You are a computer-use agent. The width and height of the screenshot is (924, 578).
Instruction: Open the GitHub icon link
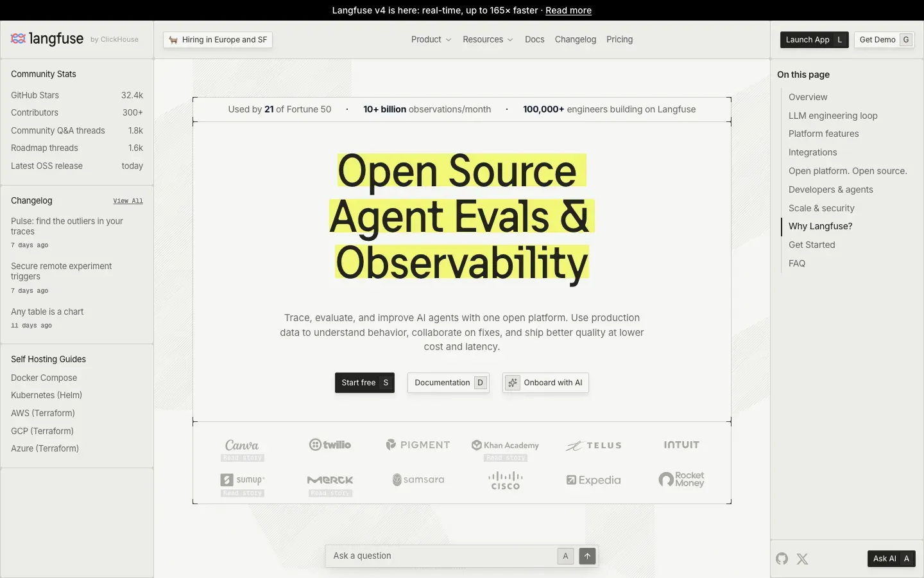[x=782, y=559]
